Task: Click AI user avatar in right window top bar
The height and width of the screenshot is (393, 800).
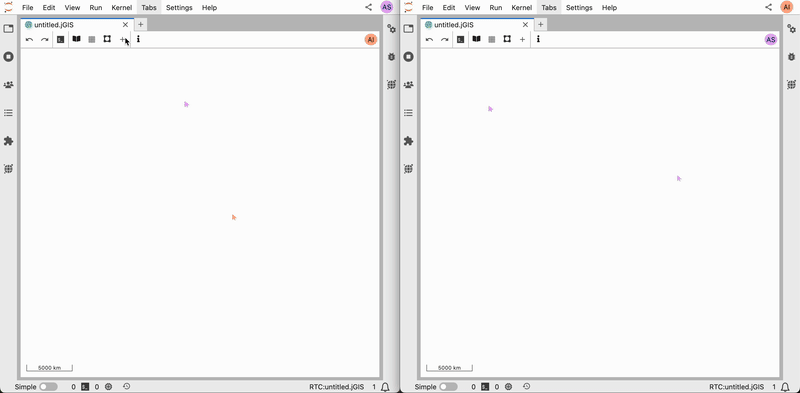Action: tap(787, 7)
